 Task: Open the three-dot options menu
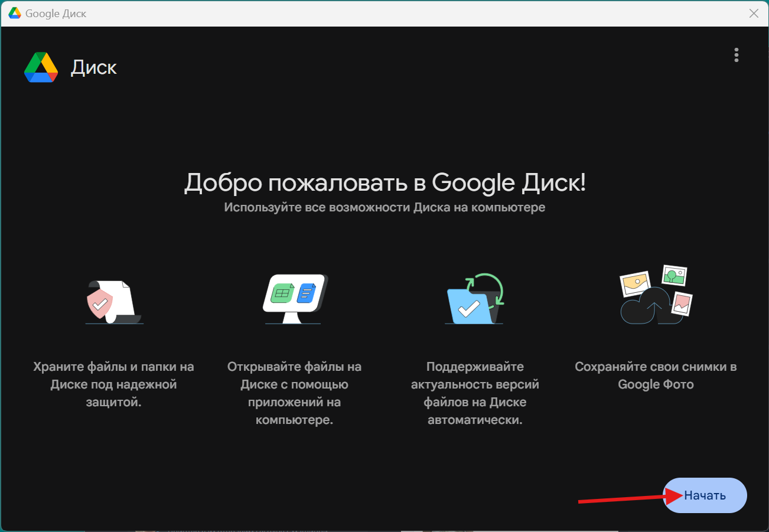tap(736, 55)
